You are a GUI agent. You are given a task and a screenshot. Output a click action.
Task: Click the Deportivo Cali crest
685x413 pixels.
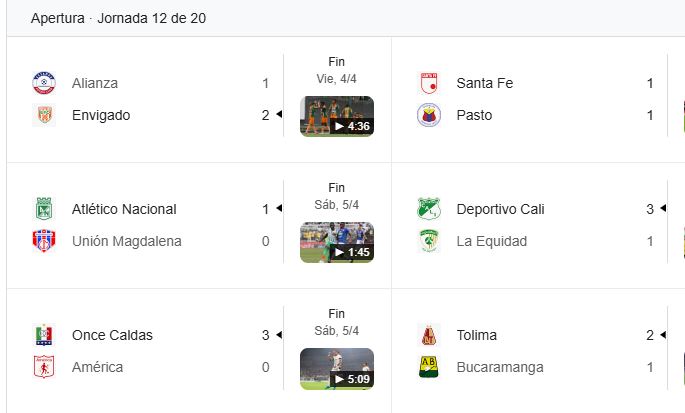429,209
